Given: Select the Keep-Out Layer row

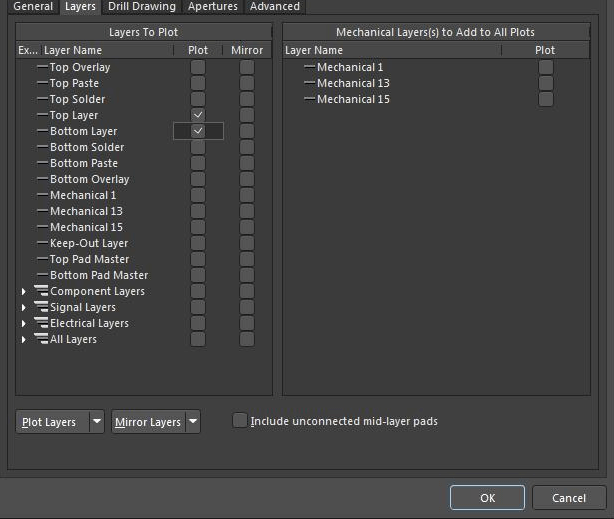Looking at the screenshot, I should click(88, 243).
